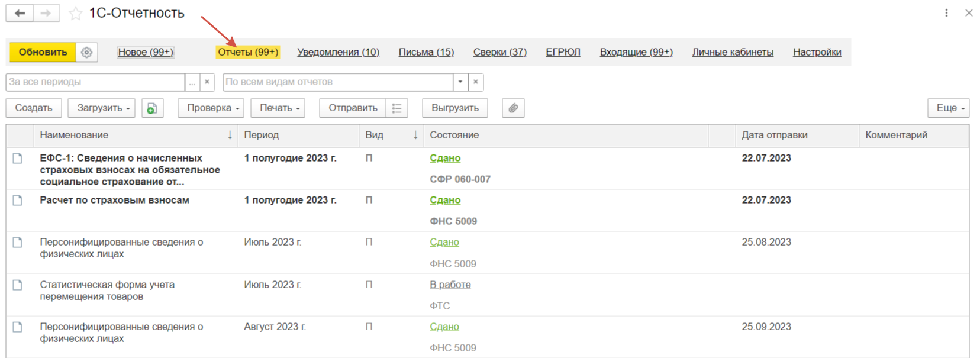The image size is (980, 358).
Task: Open the Настройки tab
Action: click(x=817, y=52)
